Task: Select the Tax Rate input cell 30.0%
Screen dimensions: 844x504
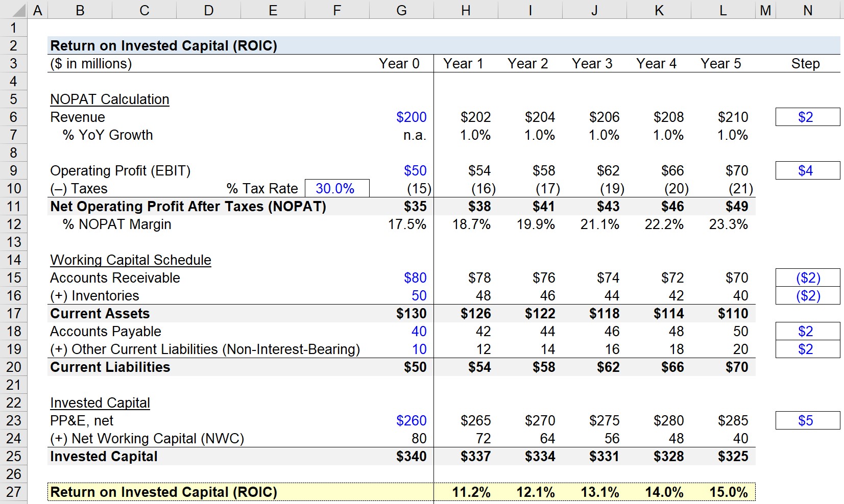Action: pyautogui.click(x=337, y=188)
